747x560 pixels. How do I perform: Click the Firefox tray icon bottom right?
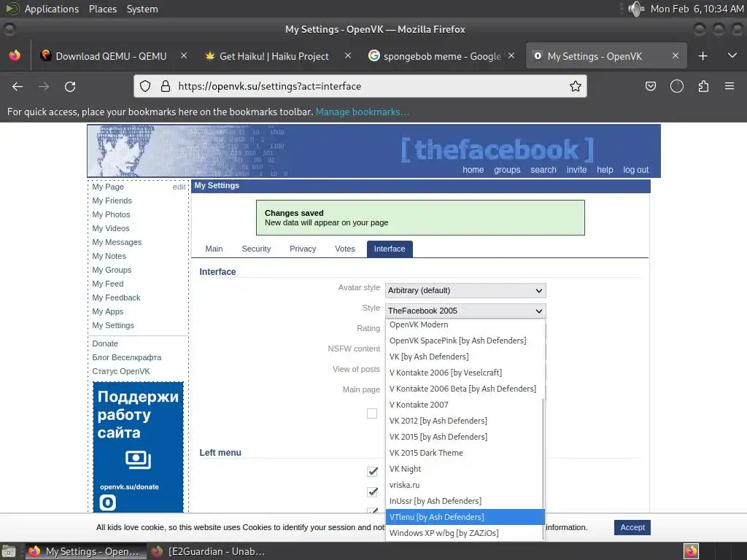pos(691,551)
